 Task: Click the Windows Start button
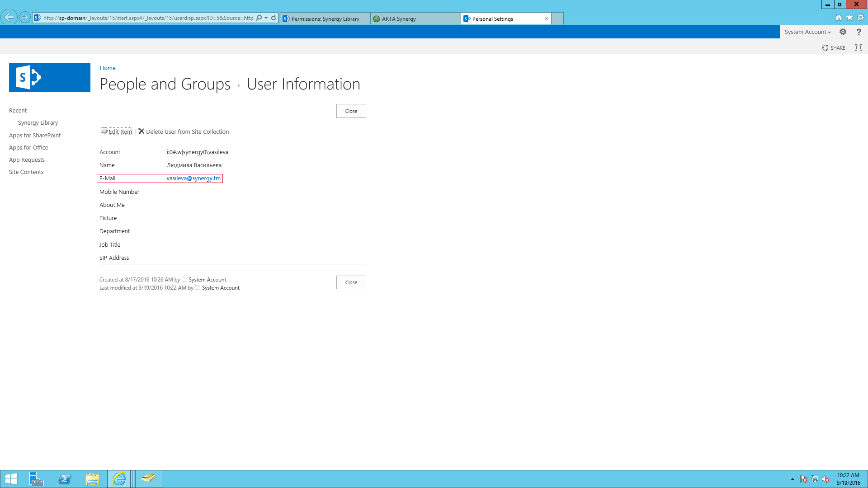tap(11, 479)
